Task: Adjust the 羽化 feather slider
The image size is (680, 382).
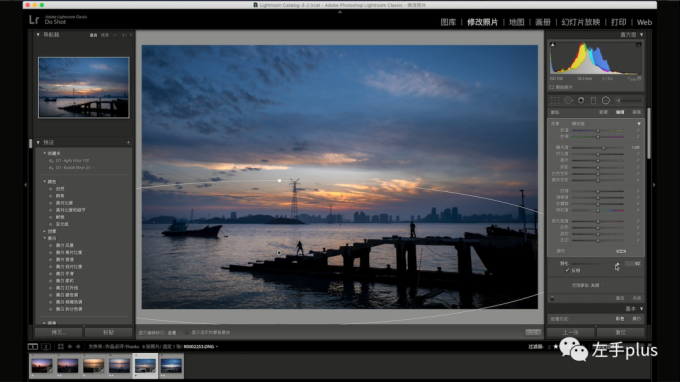Action: point(617,264)
